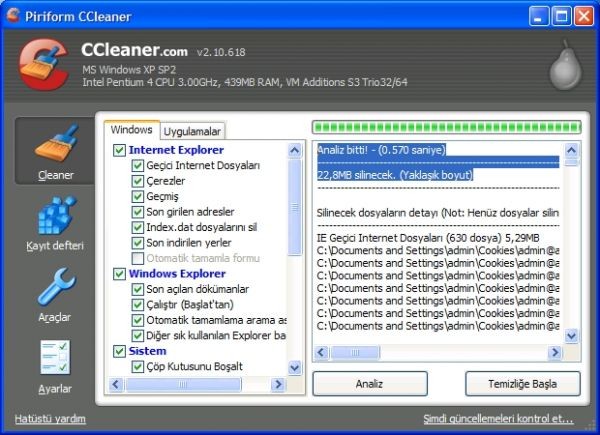Viewport: 600px width, 435px height.
Task: Open Kayıt defteri registry section
Action: click(55, 223)
